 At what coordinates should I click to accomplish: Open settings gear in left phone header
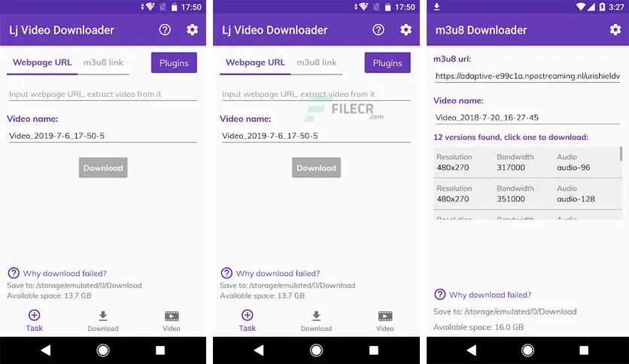(x=192, y=29)
